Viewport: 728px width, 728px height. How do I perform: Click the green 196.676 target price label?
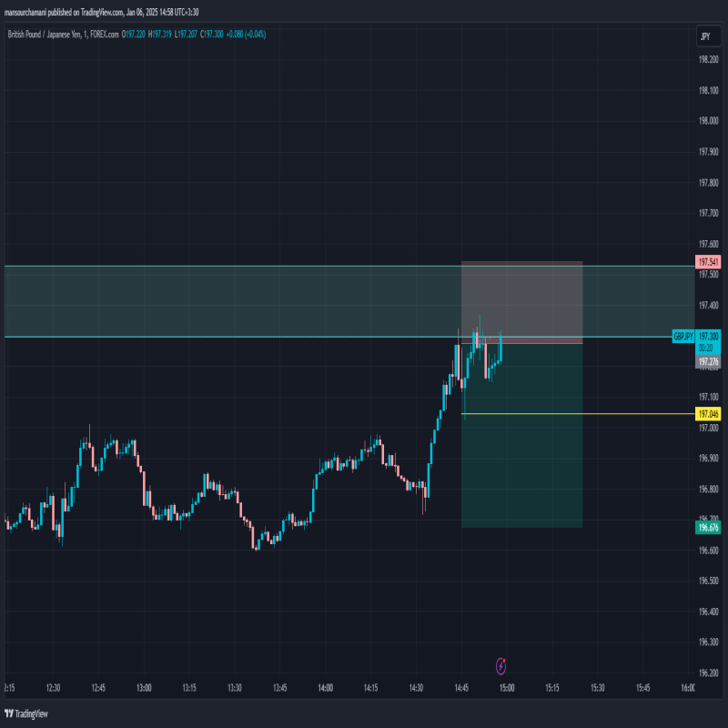(x=708, y=528)
